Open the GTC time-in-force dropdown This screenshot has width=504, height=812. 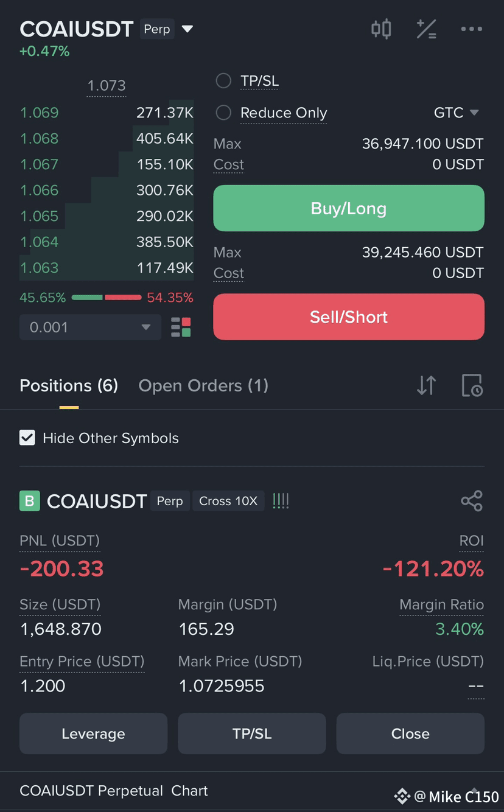pos(457,113)
